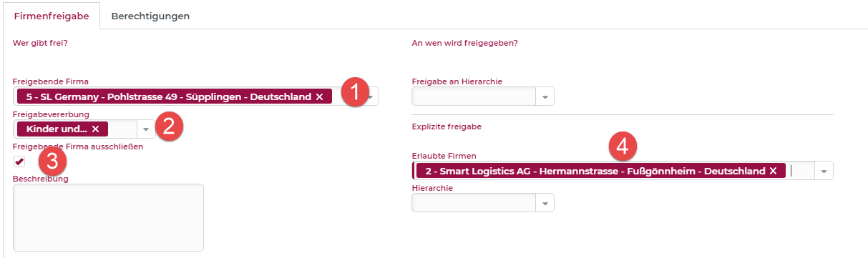Uncheck Freigebende Firma ausschließen checkbox
The height and width of the screenshot is (258, 868).
[19, 162]
